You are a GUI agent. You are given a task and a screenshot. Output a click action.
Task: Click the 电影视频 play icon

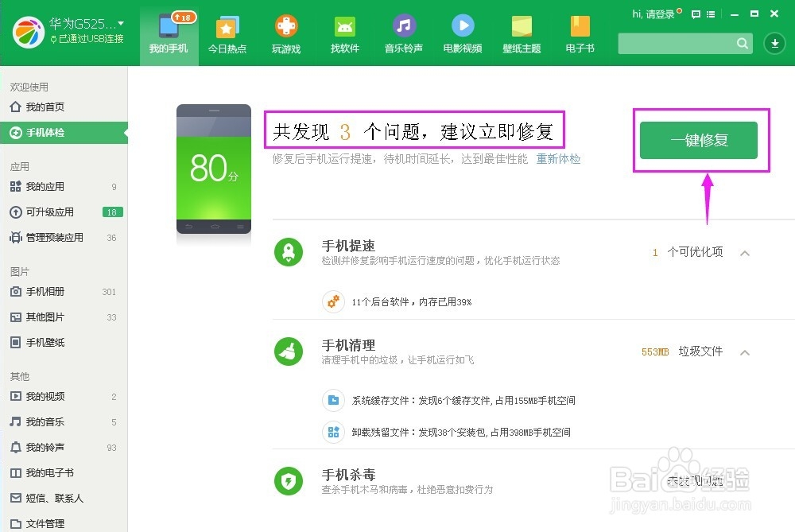point(462,25)
